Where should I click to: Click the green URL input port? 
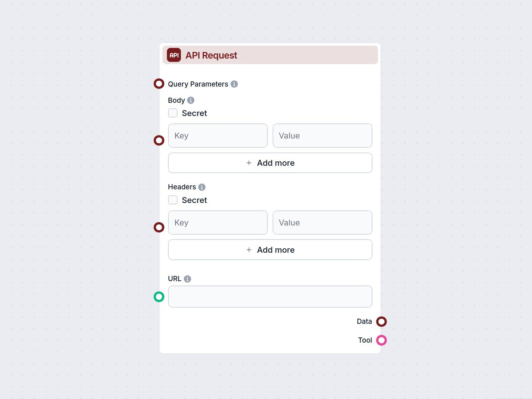[159, 297]
